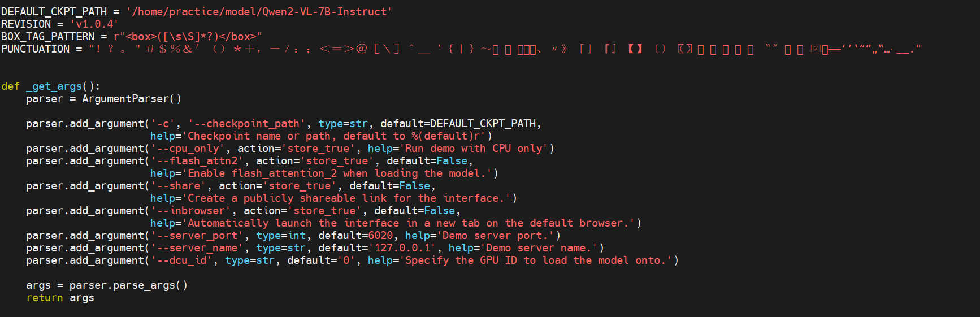Click the '--inbrowser' argument string
Viewport: 980px width, 317px height.
190,210
